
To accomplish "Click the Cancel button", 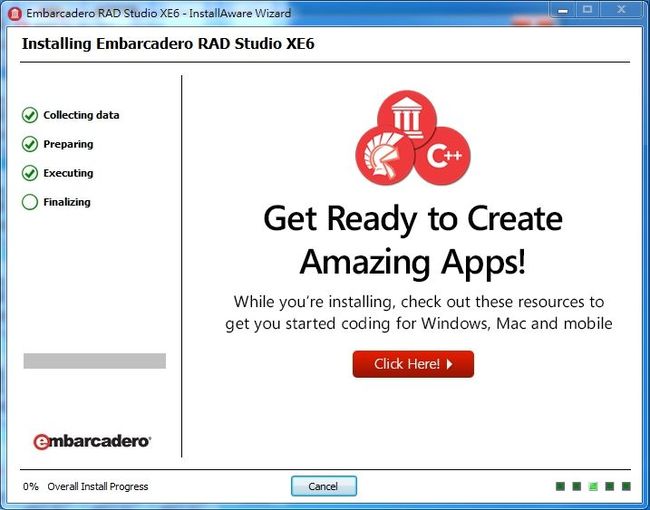I will click(x=324, y=486).
